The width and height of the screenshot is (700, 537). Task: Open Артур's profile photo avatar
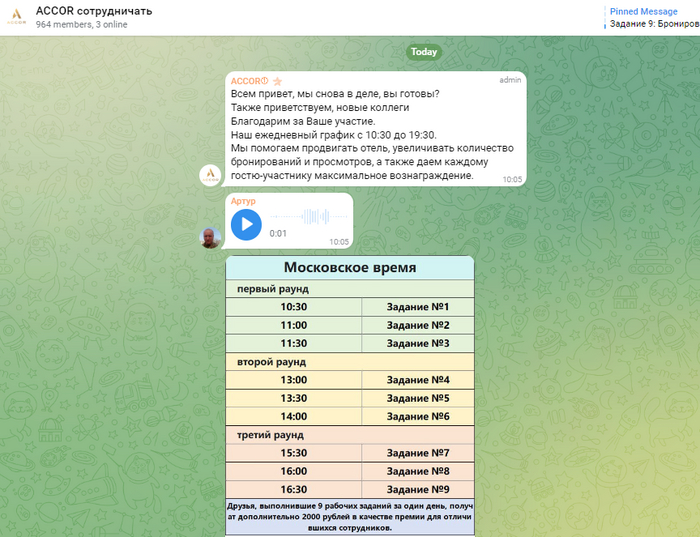pyautogui.click(x=210, y=237)
